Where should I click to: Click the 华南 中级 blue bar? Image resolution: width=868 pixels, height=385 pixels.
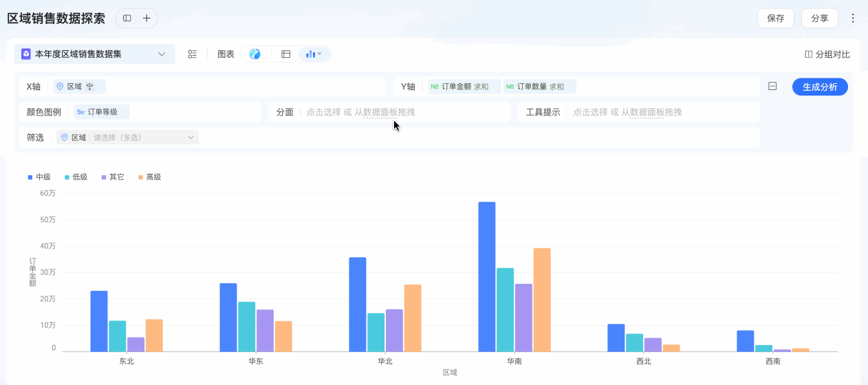point(487,277)
